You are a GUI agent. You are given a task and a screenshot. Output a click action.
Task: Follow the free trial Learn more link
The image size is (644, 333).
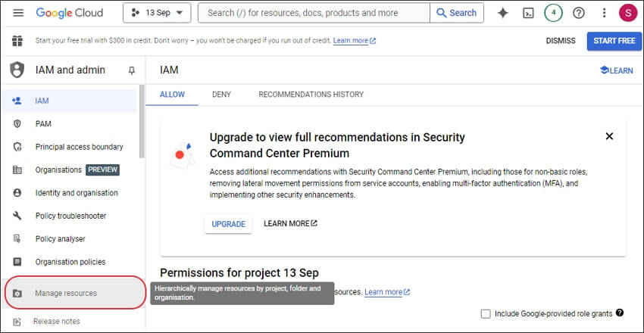click(355, 41)
